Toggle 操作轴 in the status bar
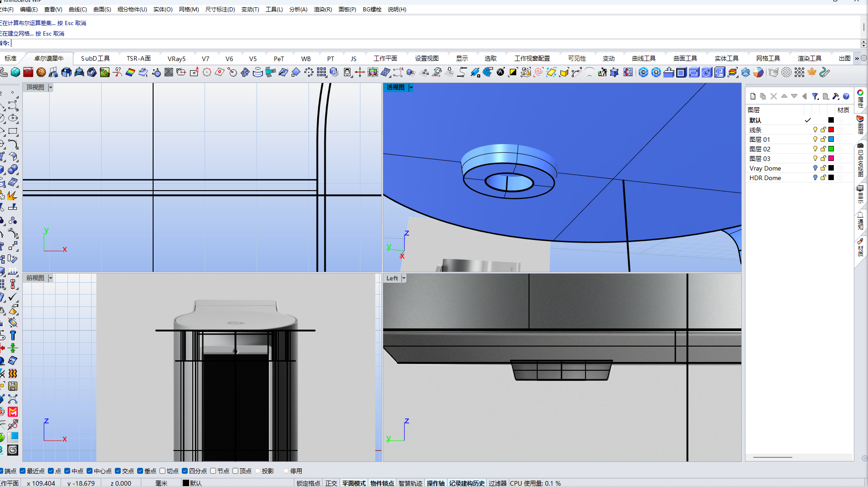The width and height of the screenshot is (868, 487). pos(436,483)
